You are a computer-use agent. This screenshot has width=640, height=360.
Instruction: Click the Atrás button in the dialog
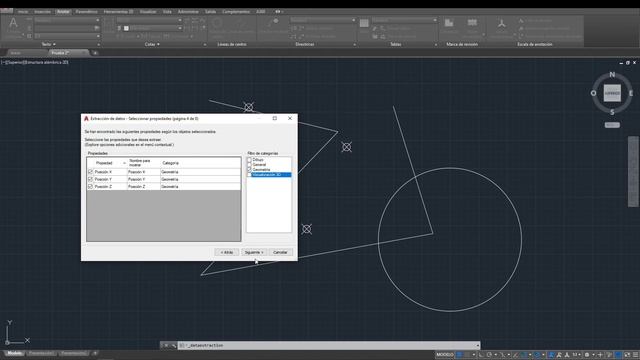(x=227, y=252)
